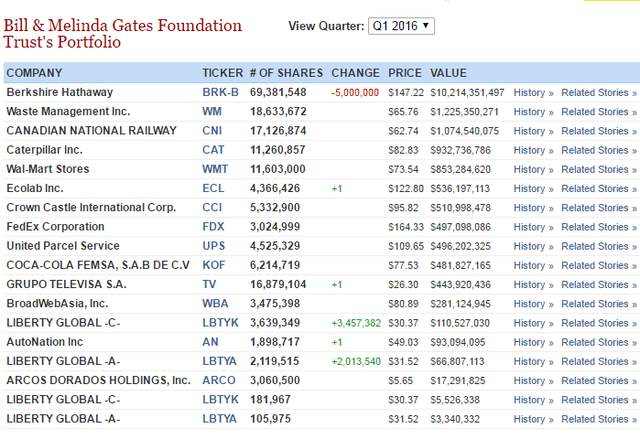Click the CNI ticker symbol
The image size is (640, 439).
(212, 131)
